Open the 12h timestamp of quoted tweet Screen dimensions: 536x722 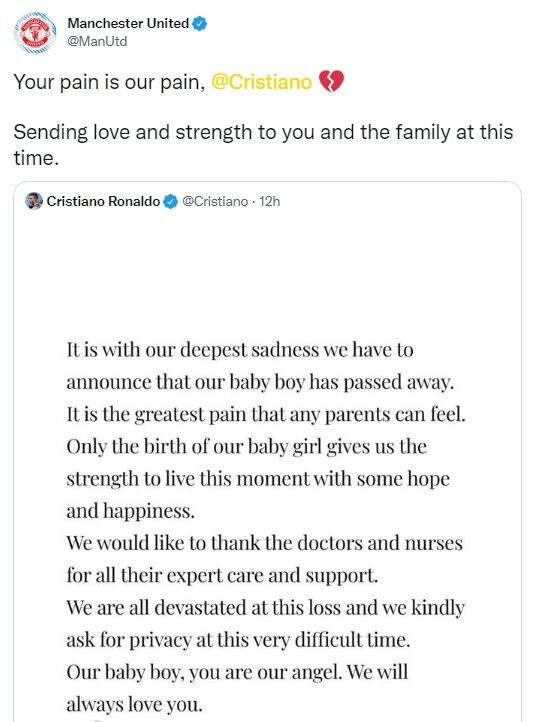(269, 201)
